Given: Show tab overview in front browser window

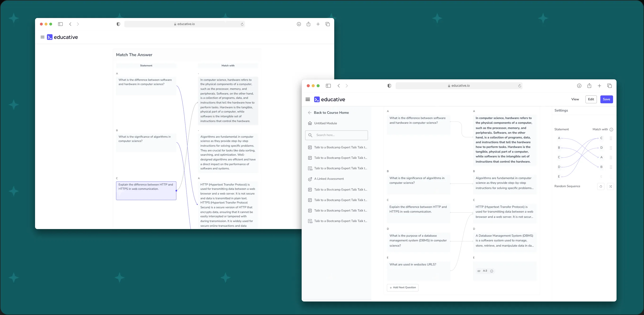Looking at the screenshot, I should (609, 86).
